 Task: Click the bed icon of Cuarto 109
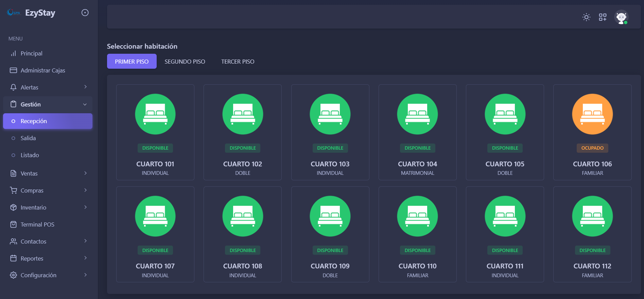pos(330,216)
